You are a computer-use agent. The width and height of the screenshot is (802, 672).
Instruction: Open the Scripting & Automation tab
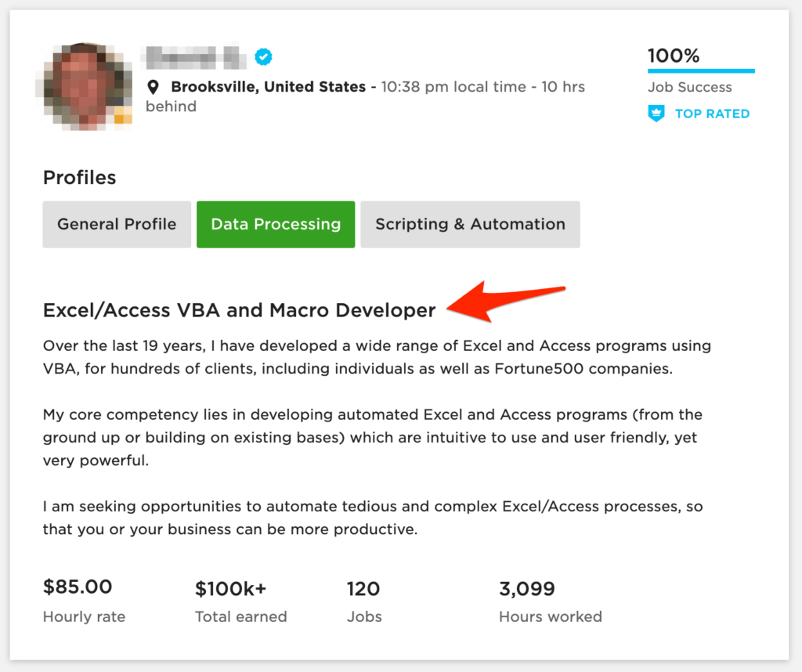[x=470, y=225]
